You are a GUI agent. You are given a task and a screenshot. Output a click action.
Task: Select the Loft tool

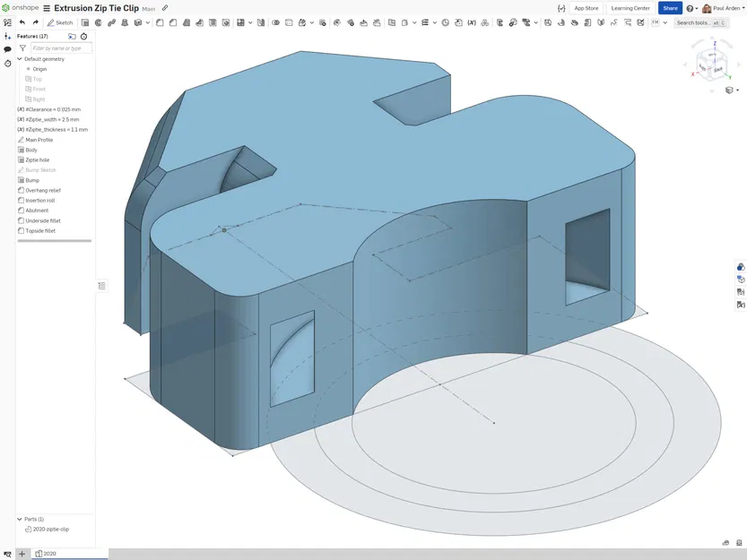pos(125,22)
